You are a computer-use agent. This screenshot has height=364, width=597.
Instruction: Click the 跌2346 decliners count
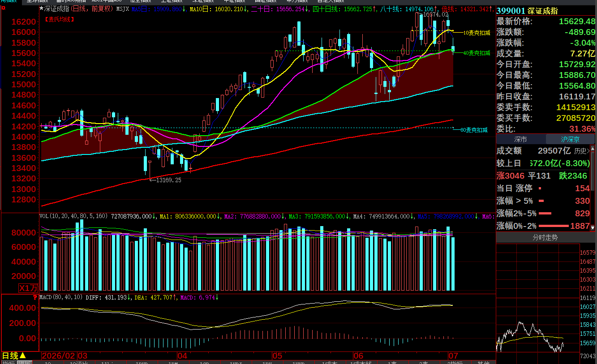click(573, 176)
